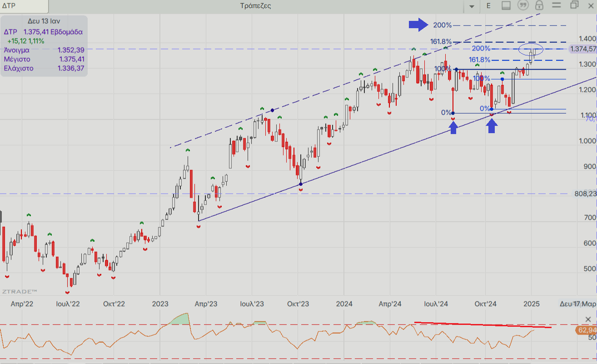
Task: Select the lower trendline anchor at Οκτ'23 low
Action: pos(301,184)
